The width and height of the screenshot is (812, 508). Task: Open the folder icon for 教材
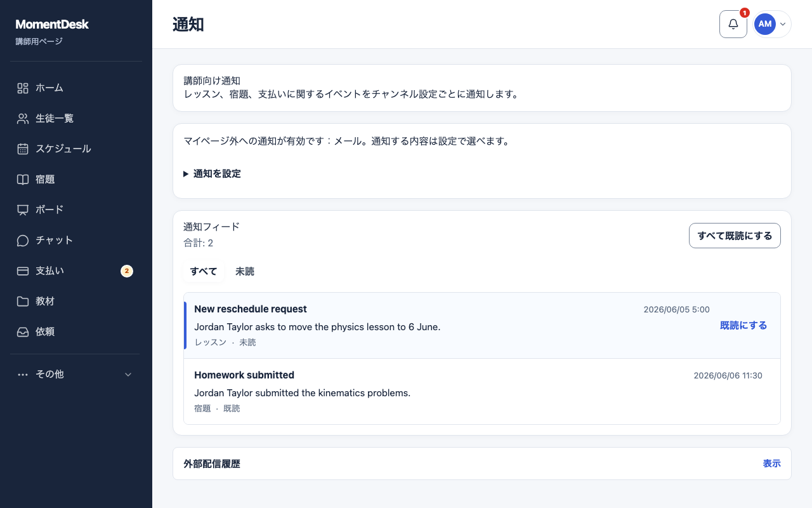coord(23,302)
